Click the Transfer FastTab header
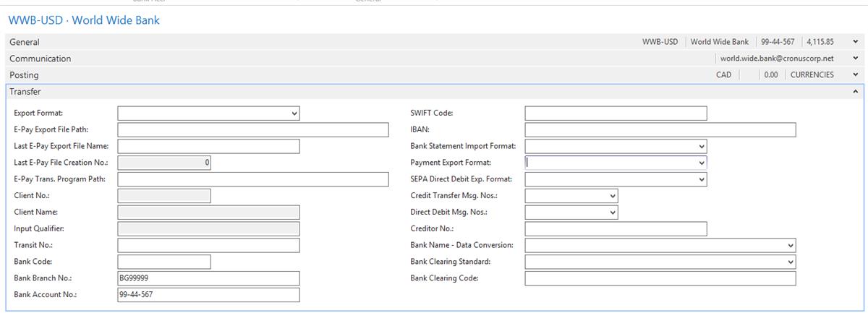Viewport: 868px width, 313px height. (434, 92)
